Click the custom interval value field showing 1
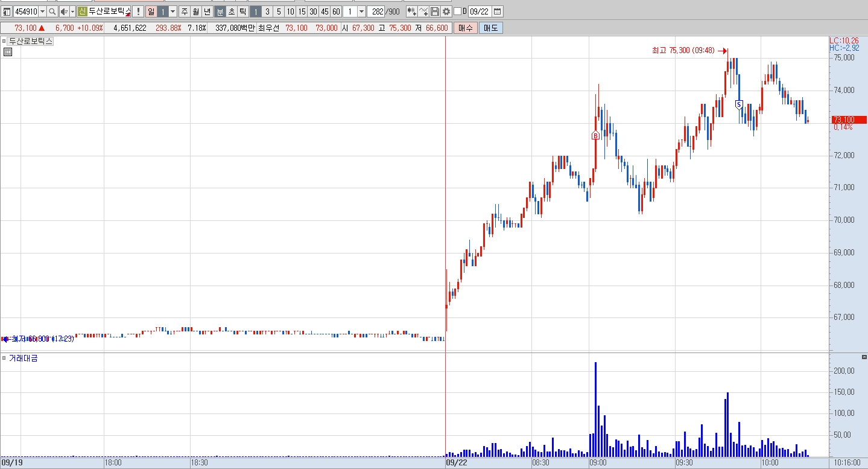The height and width of the screenshot is (469, 868). click(x=350, y=11)
